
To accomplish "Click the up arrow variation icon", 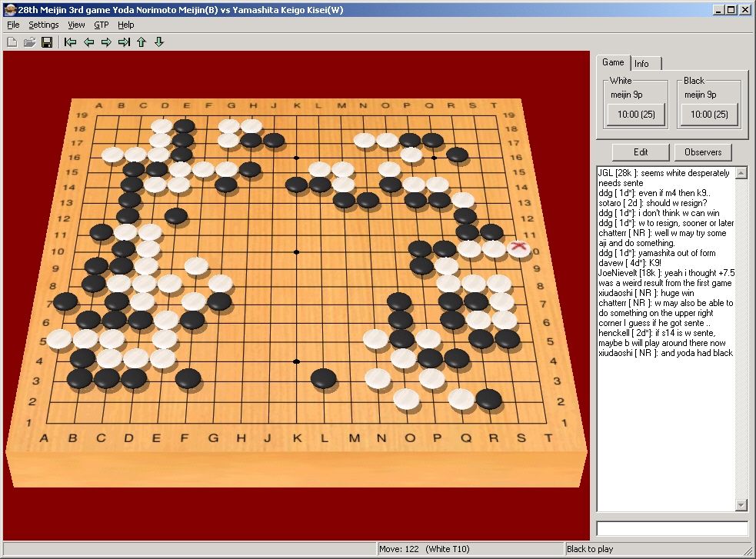I will [x=142, y=42].
